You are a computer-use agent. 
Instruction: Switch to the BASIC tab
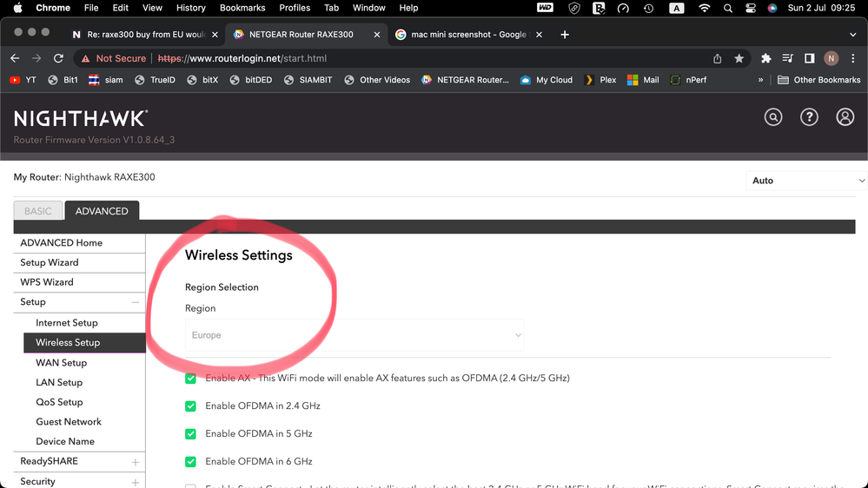37,211
